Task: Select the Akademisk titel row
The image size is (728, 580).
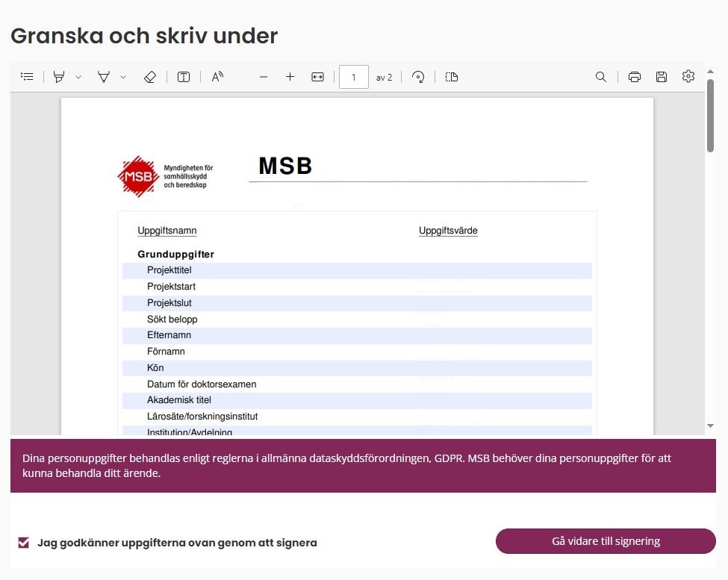Action: (x=357, y=400)
